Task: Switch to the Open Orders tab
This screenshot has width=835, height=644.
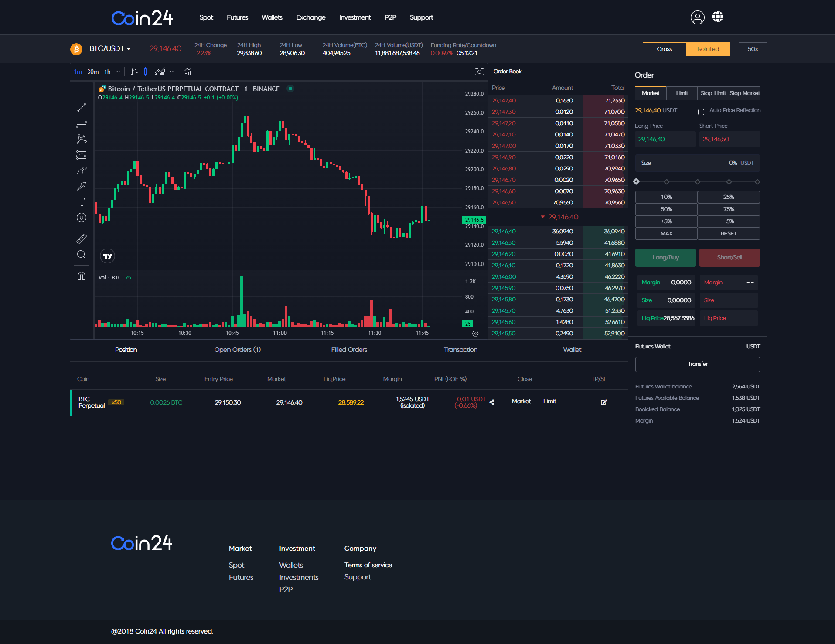Action: point(237,350)
